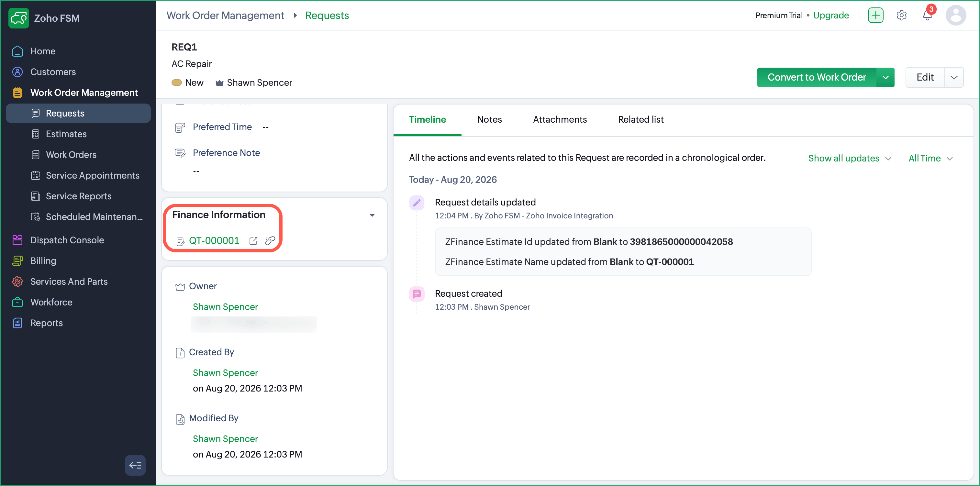Expand the Edit button dropdown arrow
This screenshot has width=980, height=486.
point(954,77)
